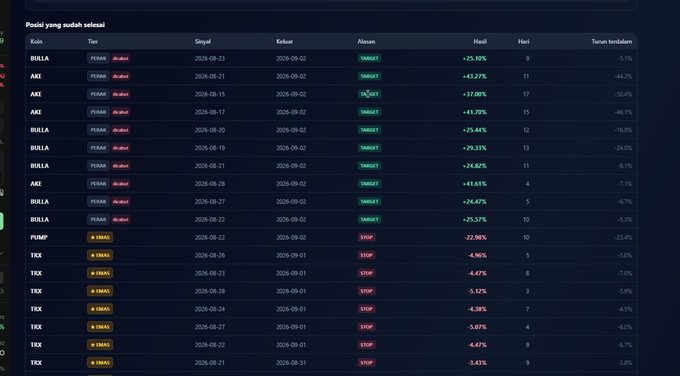Click the 15 days value in the AKE row
The width and height of the screenshot is (680, 376).
tap(526, 112)
